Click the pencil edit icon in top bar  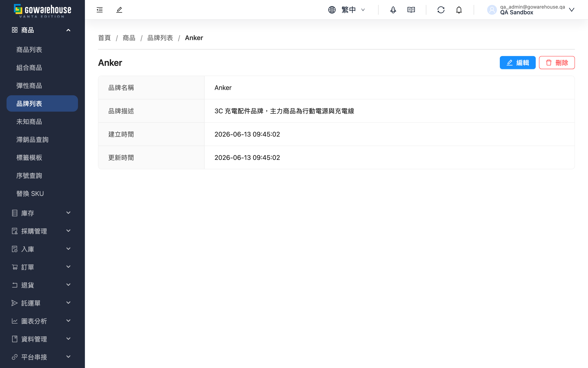pyautogui.click(x=119, y=10)
